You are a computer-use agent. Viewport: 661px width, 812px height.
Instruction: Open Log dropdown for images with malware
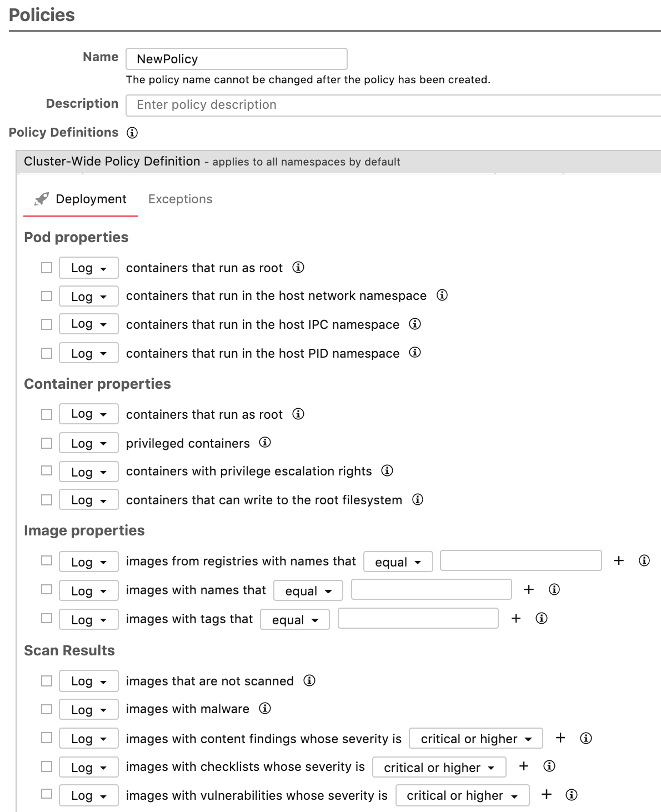[89, 709]
